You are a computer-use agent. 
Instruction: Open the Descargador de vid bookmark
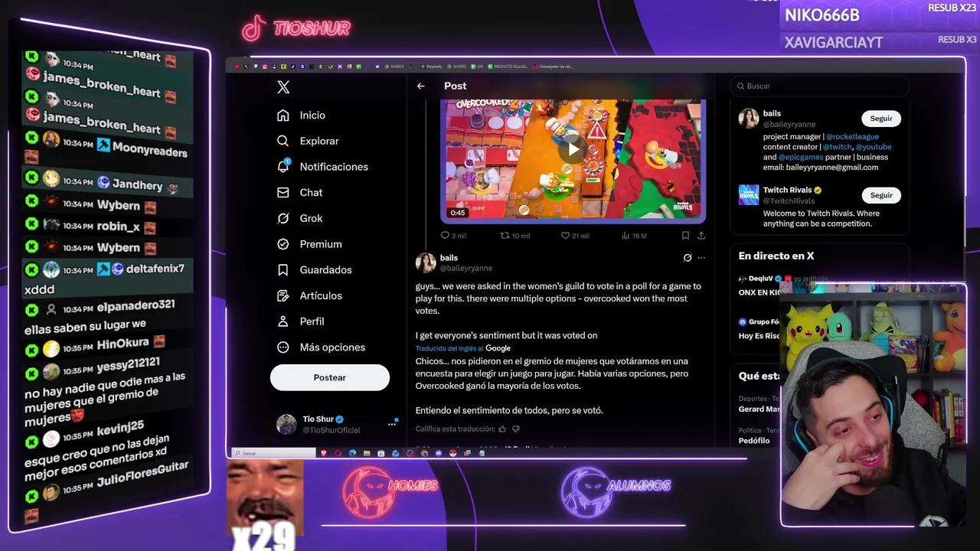click(x=552, y=67)
